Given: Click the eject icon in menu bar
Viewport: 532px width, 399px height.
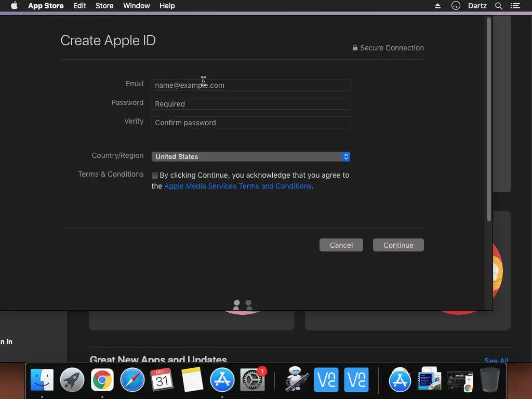Looking at the screenshot, I should 437,6.
